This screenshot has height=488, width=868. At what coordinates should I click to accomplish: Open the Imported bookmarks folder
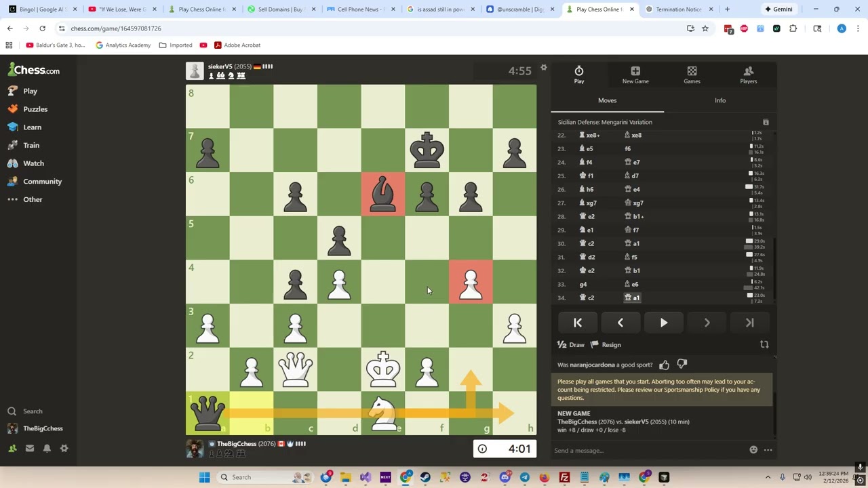176,45
